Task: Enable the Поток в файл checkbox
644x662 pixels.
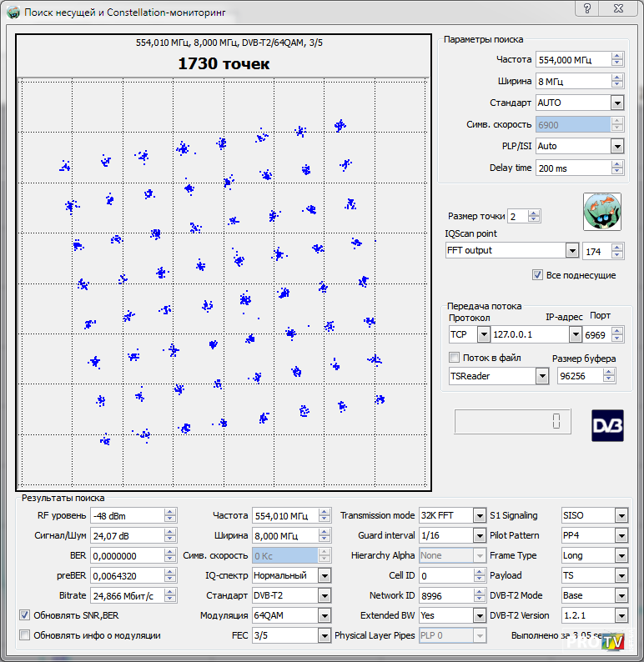Action: point(455,359)
